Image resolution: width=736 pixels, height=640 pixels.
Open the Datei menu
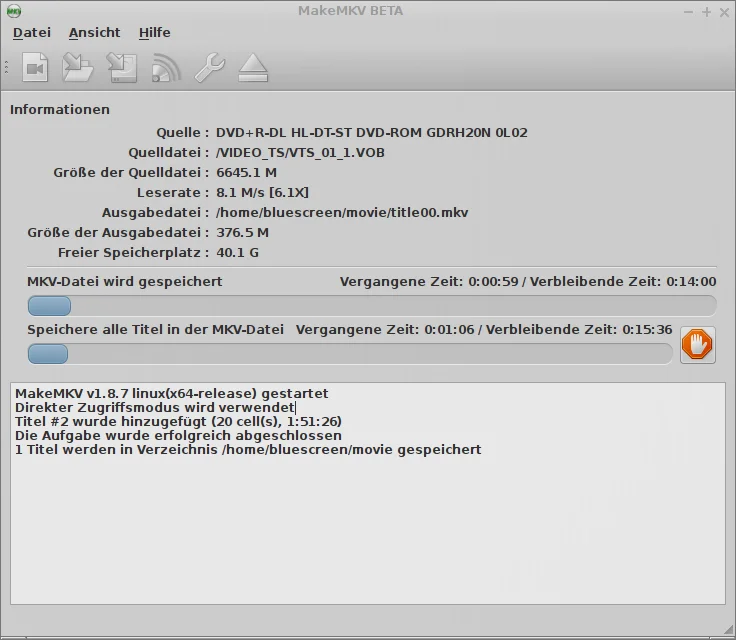pos(32,33)
